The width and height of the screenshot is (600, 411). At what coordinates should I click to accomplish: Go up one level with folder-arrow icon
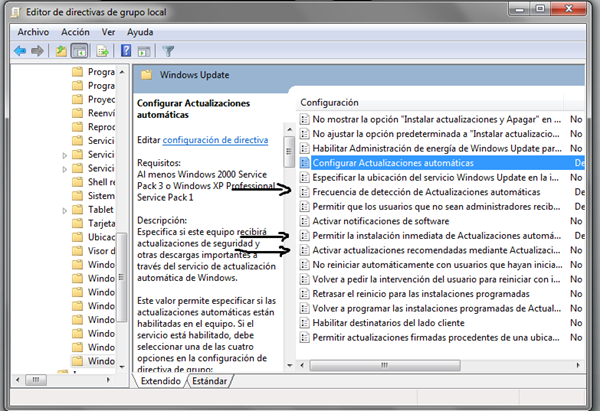(60, 50)
